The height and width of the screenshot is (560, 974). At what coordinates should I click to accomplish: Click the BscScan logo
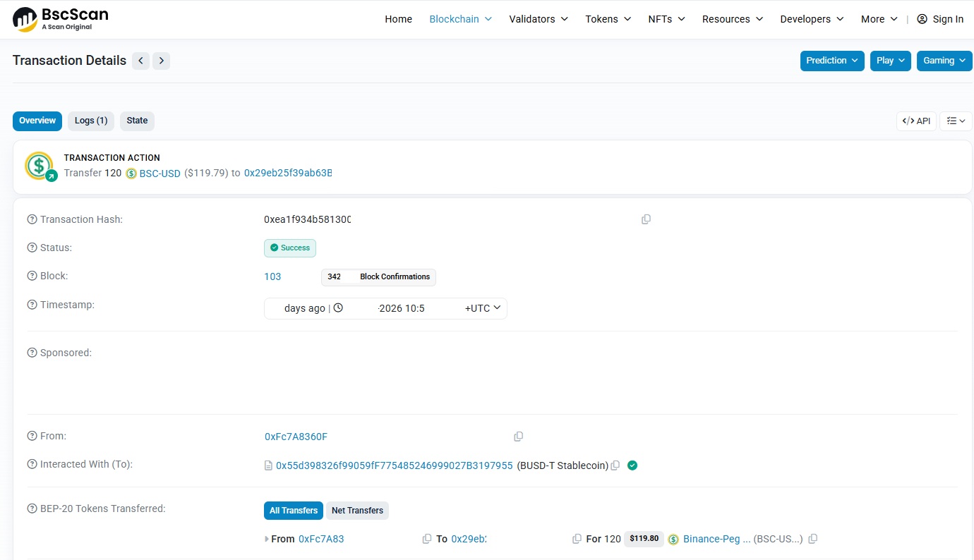[61, 19]
